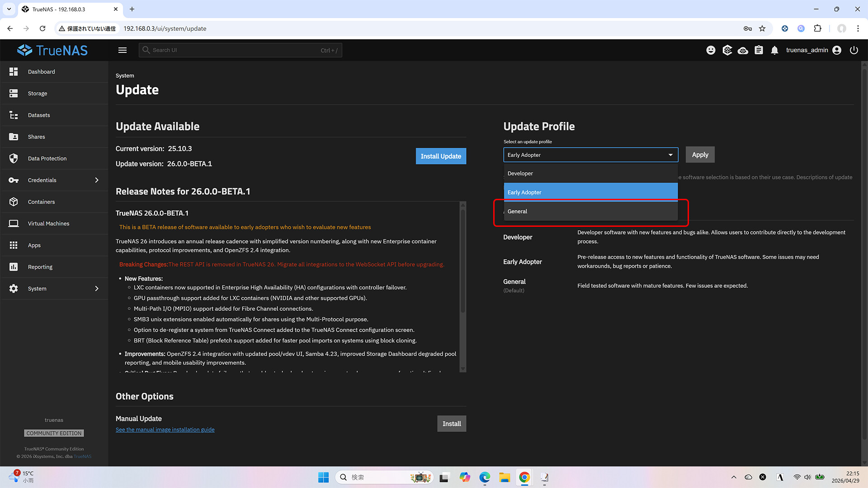Click the power button icon
The height and width of the screenshot is (488, 868).
[x=854, y=50]
